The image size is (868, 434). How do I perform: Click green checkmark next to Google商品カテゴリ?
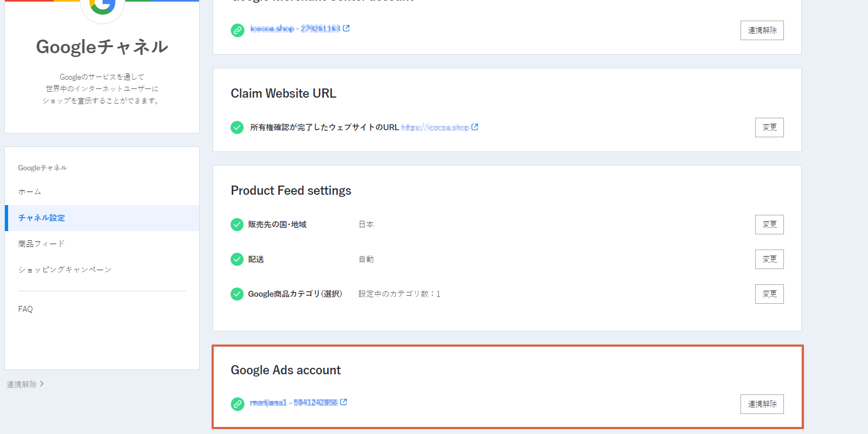coord(237,294)
